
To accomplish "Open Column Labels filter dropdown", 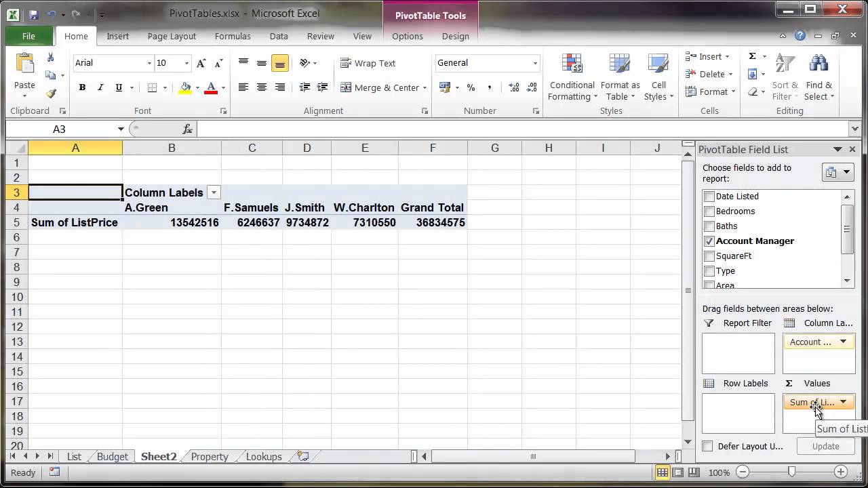I will point(214,192).
